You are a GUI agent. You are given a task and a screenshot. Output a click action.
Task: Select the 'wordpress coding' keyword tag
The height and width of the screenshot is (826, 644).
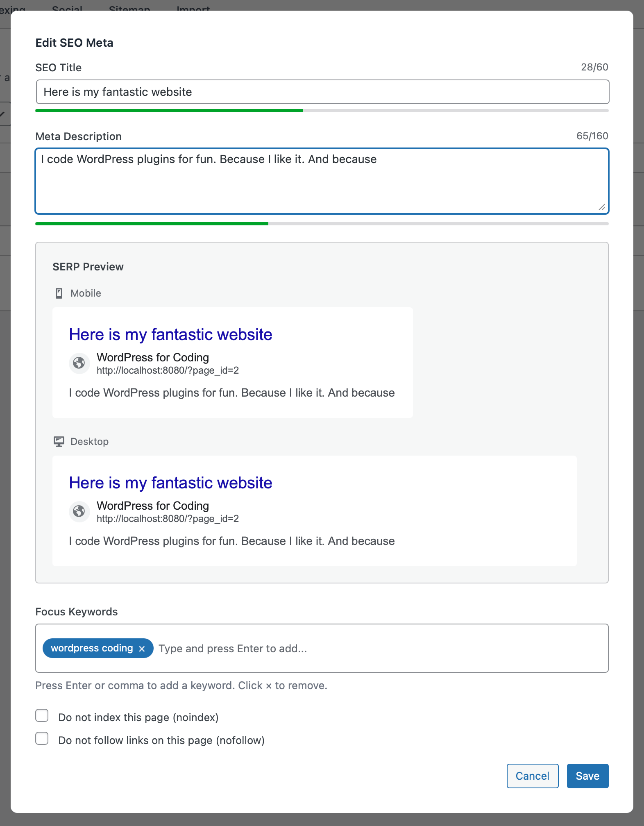(x=92, y=648)
